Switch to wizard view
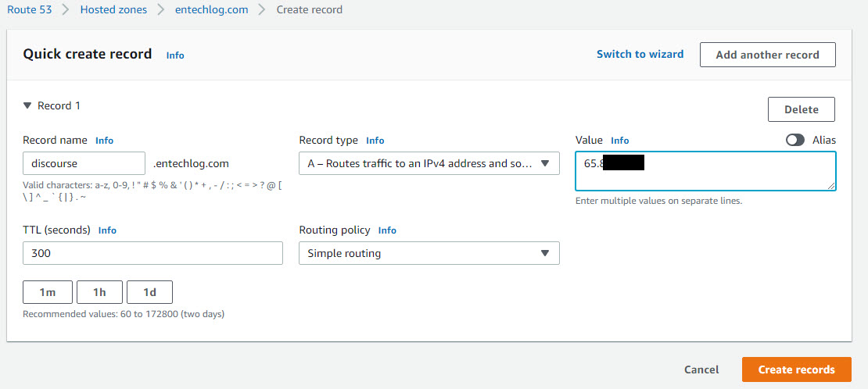Screen dimensions: 868x389 point(640,54)
